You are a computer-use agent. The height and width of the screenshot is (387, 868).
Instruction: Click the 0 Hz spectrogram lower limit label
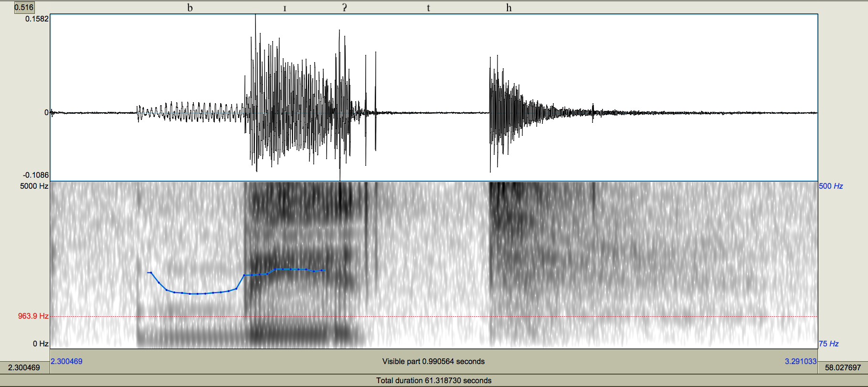tap(41, 344)
